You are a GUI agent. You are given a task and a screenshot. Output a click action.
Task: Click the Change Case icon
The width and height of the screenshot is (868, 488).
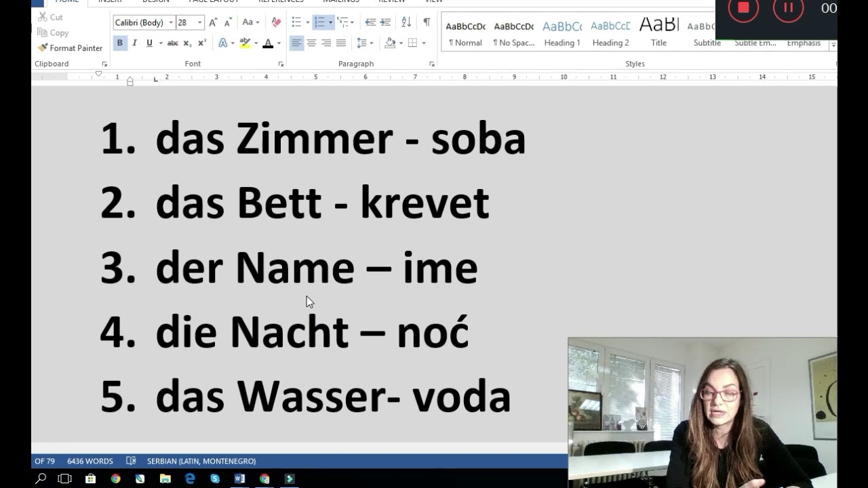[x=248, y=22]
